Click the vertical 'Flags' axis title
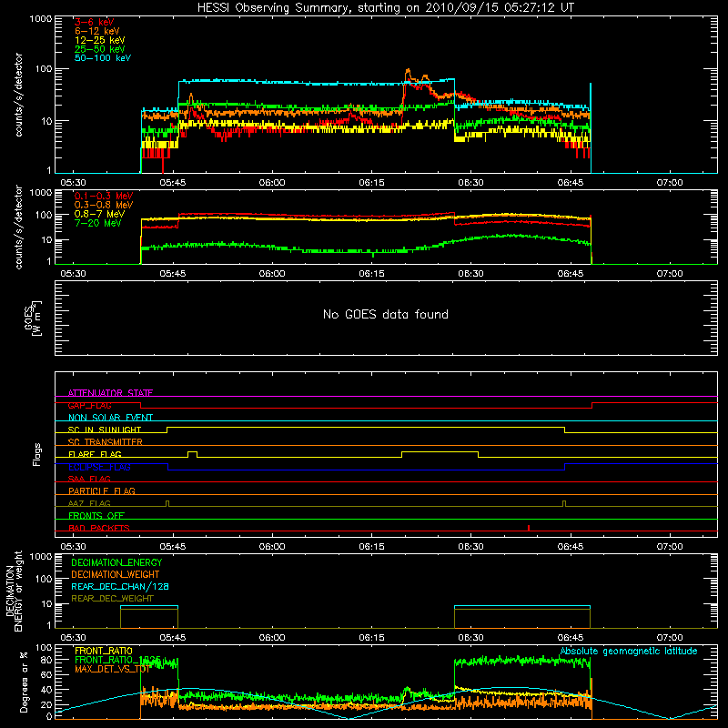This screenshot has height=728, width=728. click(x=36, y=454)
